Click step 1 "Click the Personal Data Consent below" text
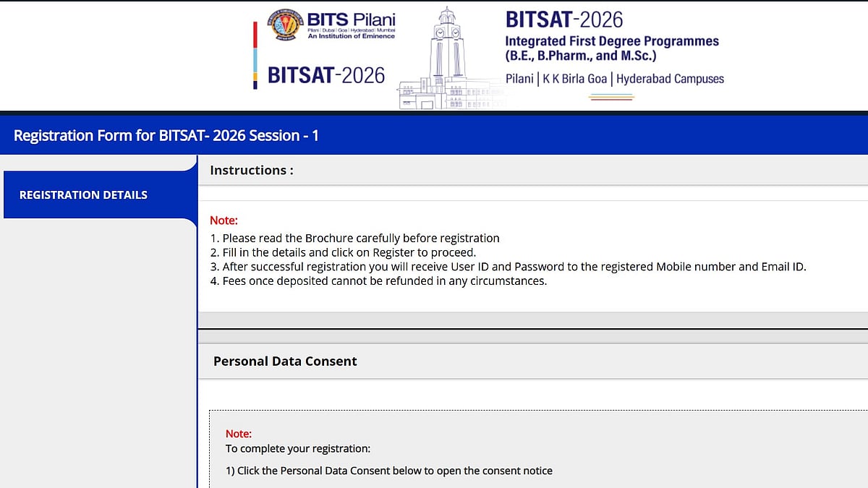Image resolution: width=868 pixels, height=488 pixels. [389, 471]
